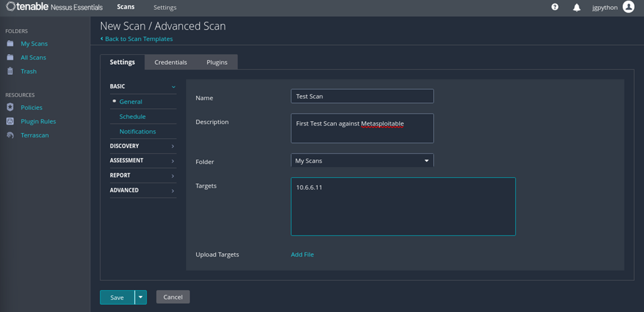Screen dimensions: 644x312
Task: Click into the Targets text area
Action: click(x=404, y=206)
